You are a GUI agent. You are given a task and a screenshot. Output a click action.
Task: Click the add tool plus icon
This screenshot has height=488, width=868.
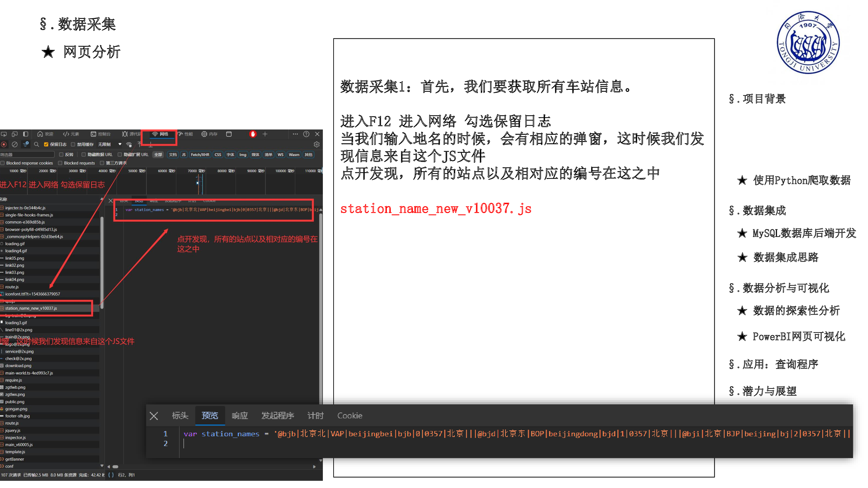point(265,134)
